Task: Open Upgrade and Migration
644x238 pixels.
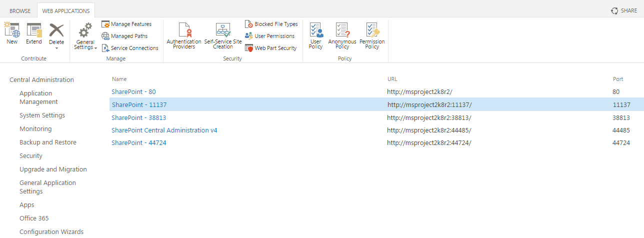Action: point(53,169)
